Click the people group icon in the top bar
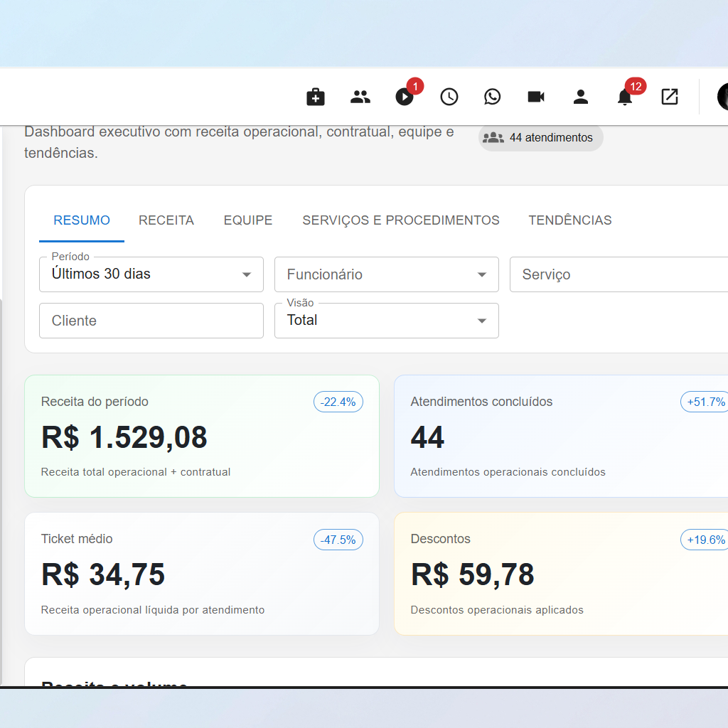The height and width of the screenshot is (728, 728). click(x=360, y=97)
